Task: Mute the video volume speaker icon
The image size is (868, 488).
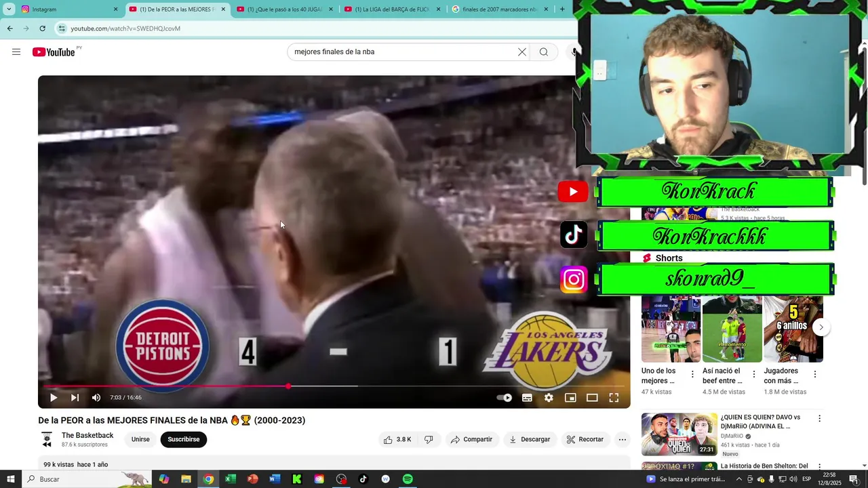Action: 96,398
